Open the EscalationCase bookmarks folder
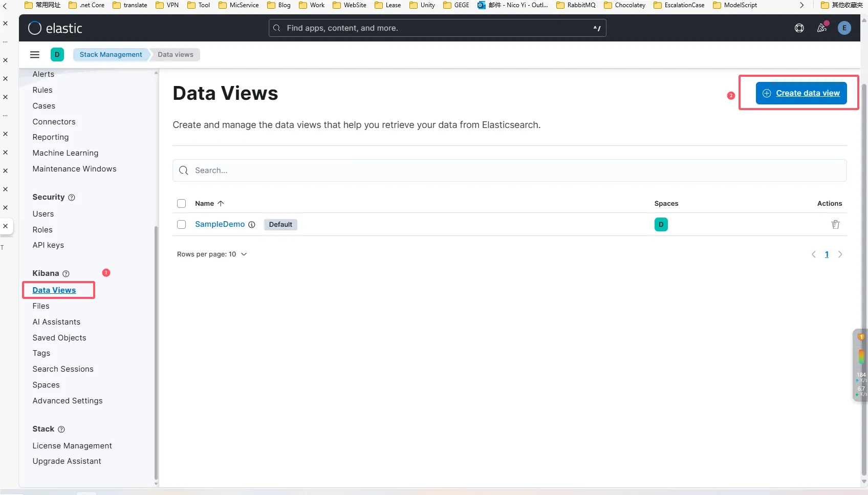Viewport: 868px width, 495px height. [679, 5]
